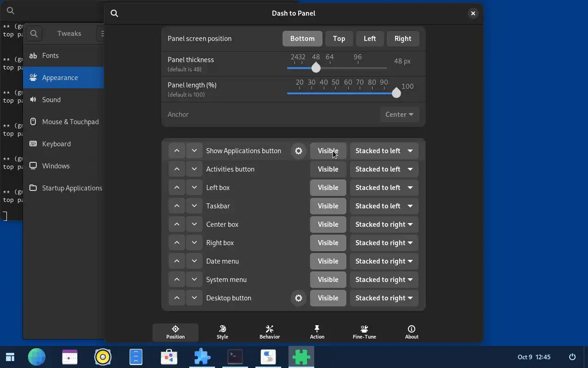Image resolution: width=588 pixels, height=368 pixels.
Task: Move Left box down
Action: point(194,188)
